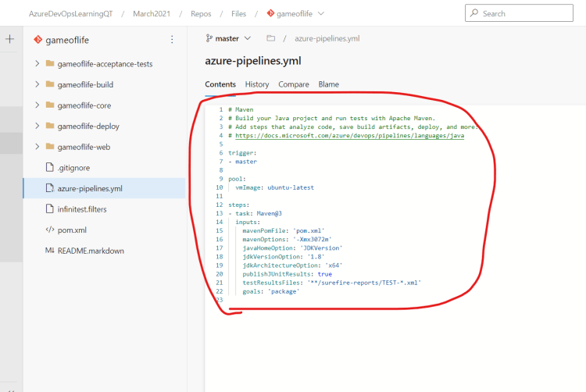Image resolution: width=586 pixels, height=392 pixels.
Task: Click line number 13 in the code
Action: [x=220, y=213]
